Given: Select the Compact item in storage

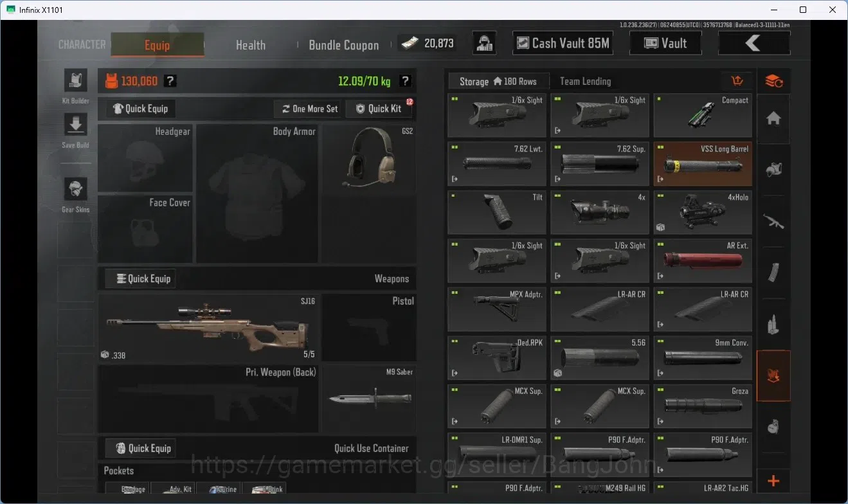Looking at the screenshot, I should 703,115.
